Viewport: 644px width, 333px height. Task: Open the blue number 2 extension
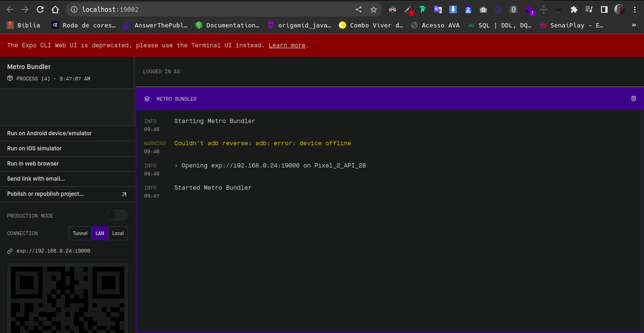[468, 9]
